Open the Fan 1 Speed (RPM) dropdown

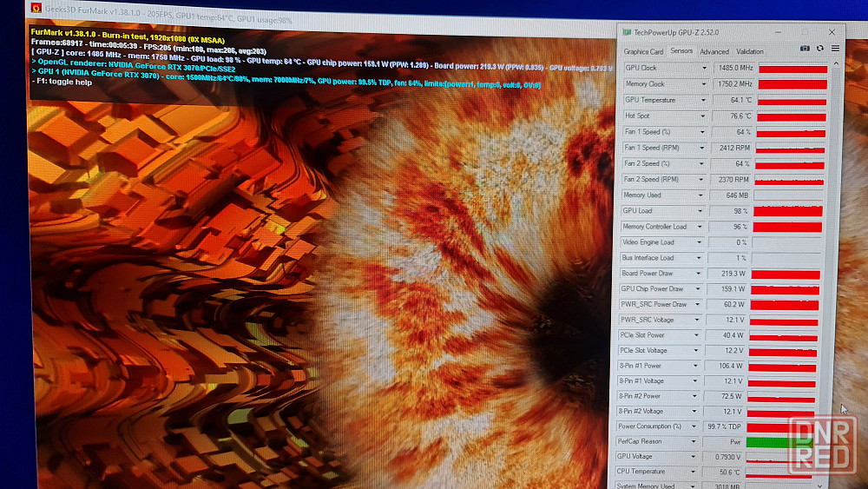pos(701,148)
